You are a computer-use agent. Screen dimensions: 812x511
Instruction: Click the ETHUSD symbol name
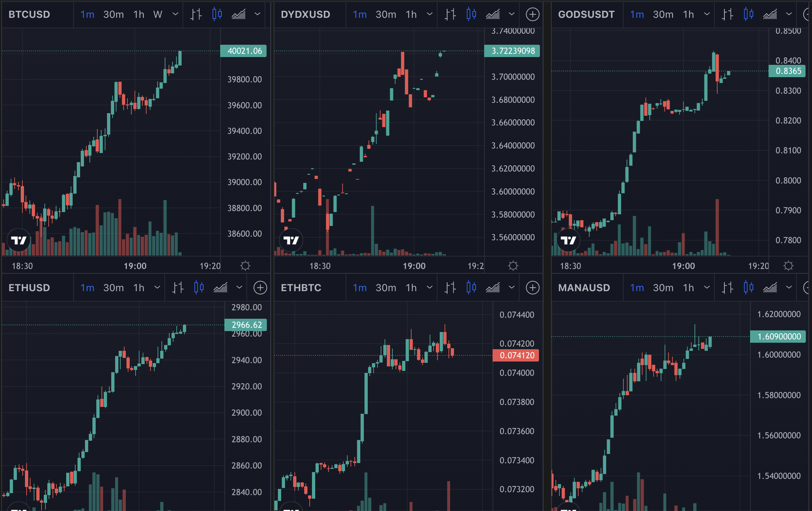point(29,288)
